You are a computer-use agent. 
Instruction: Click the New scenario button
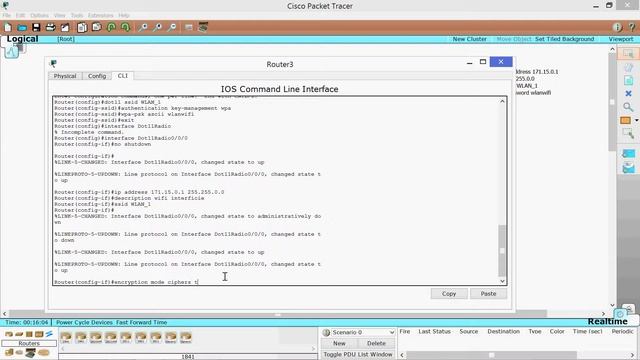pyautogui.click(x=339, y=343)
